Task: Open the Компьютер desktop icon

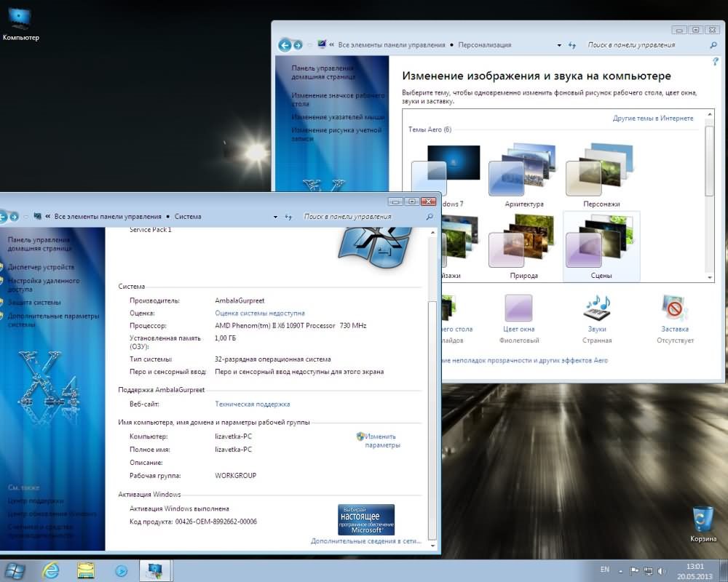Action: pyautogui.click(x=20, y=17)
